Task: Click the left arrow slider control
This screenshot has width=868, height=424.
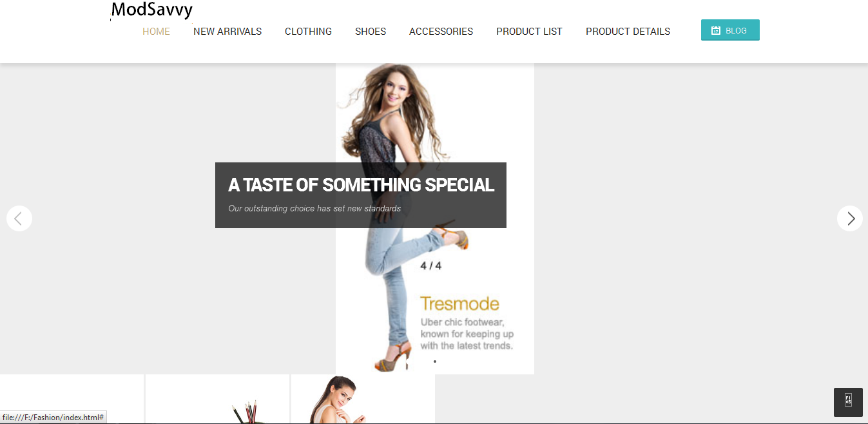Action: point(19,218)
